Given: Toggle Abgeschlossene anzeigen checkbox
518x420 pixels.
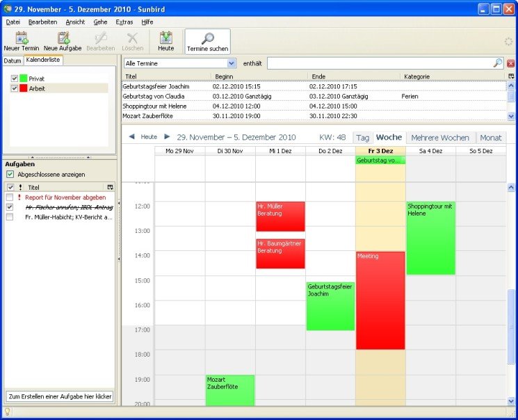Looking at the screenshot, I should (10, 175).
